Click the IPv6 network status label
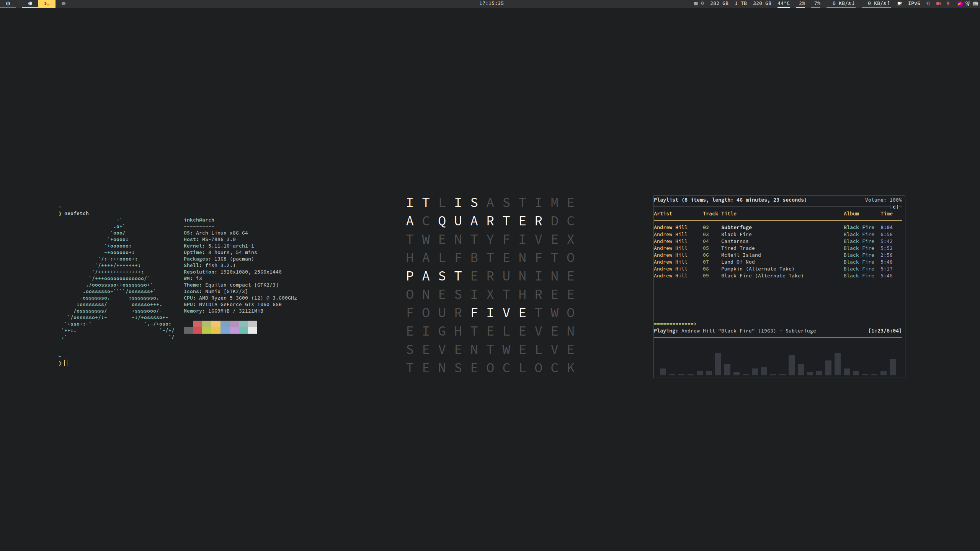The height and width of the screenshot is (551, 980). 914,3
